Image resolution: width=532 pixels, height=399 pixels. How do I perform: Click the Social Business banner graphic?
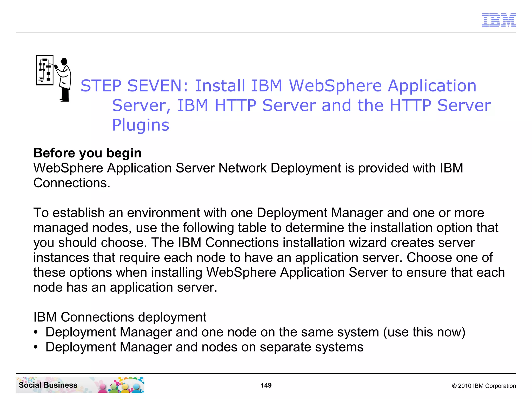pos(80,385)
